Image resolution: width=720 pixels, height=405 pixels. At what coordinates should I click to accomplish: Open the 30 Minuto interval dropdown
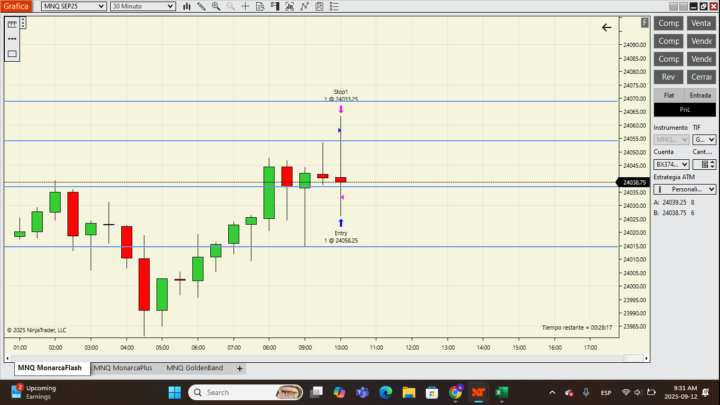143,6
